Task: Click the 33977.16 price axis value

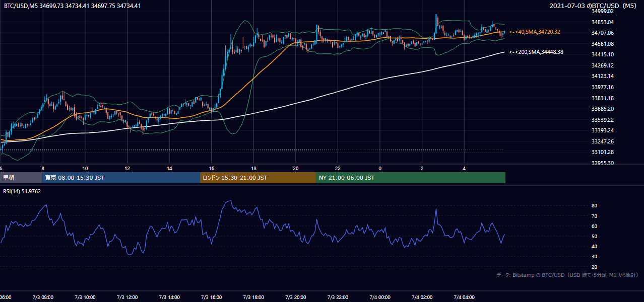Action: tap(603, 87)
